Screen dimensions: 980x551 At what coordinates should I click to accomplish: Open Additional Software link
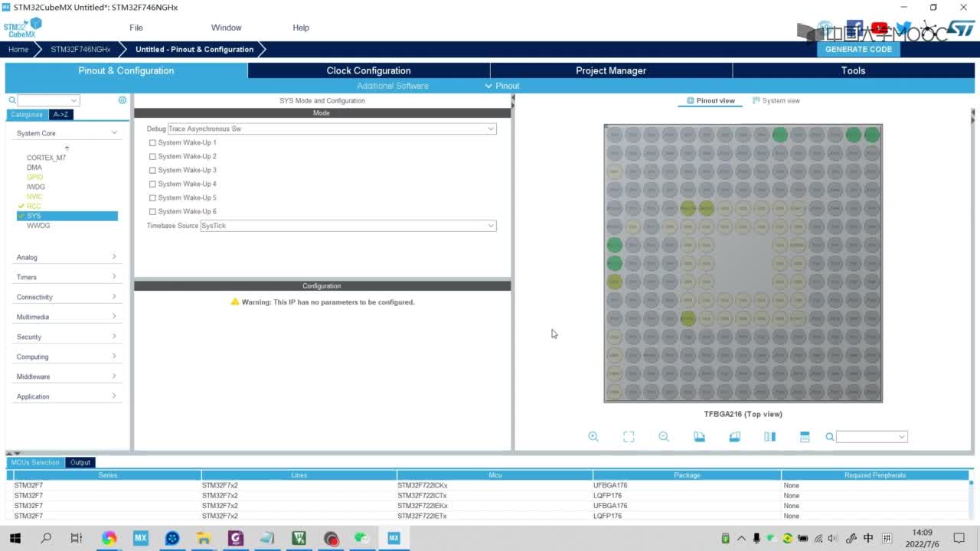tap(393, 86)
